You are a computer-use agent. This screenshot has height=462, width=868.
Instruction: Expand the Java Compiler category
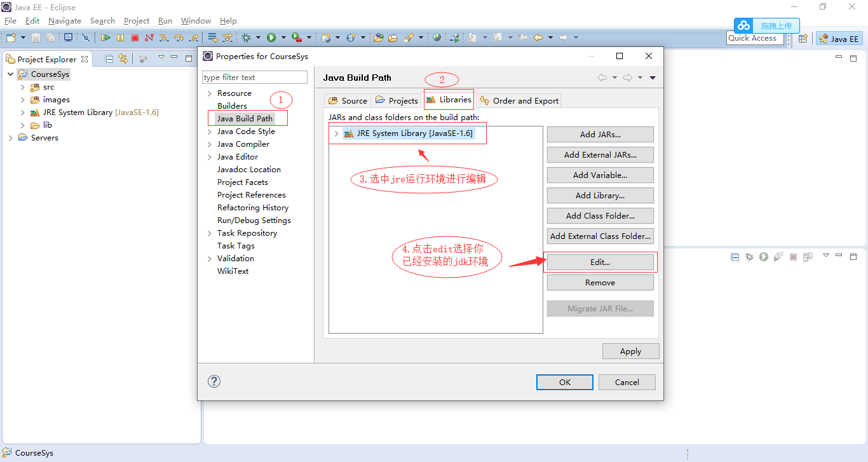[x=210, y=144]
